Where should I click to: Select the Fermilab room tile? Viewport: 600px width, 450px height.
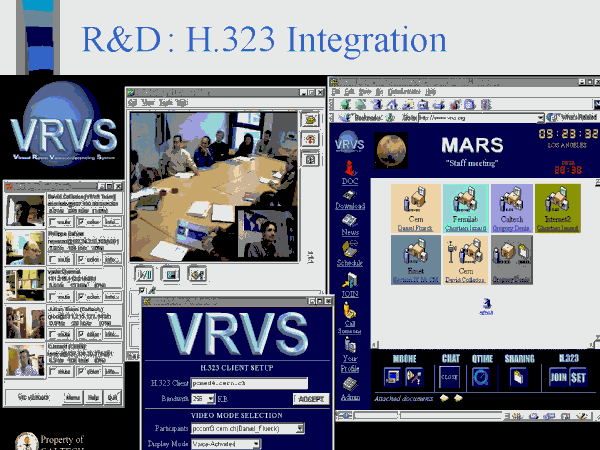pos(466,208)
